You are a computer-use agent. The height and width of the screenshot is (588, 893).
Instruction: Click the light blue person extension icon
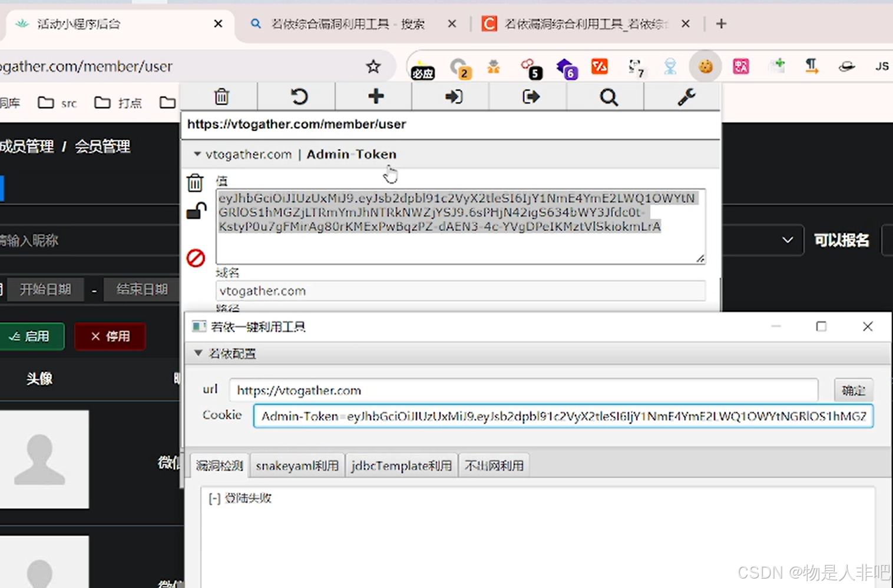pos(670,67)
